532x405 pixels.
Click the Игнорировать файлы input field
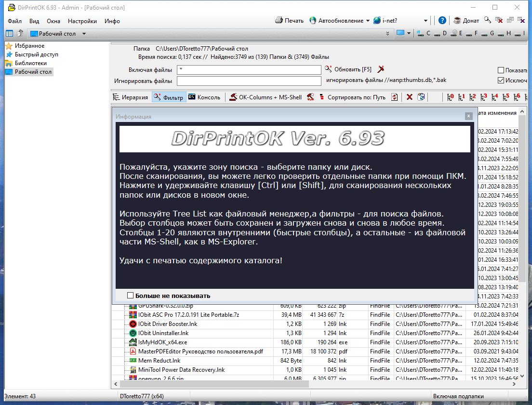pyautogui.click(x=249, y=81)
